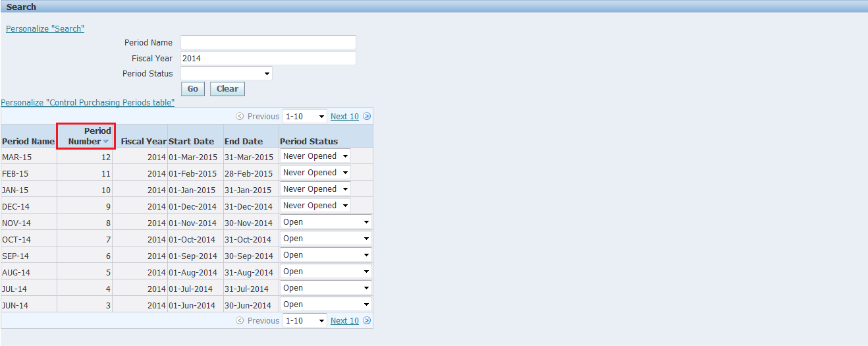
Task: Open the 1-10 range dropdown above the table
Action: coord(305,116)
